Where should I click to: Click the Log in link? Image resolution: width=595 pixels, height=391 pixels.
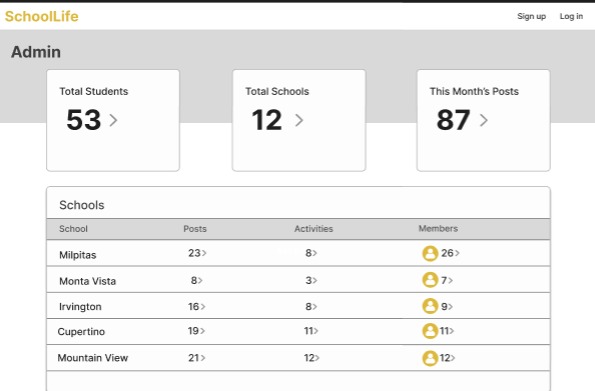[571, 16]
